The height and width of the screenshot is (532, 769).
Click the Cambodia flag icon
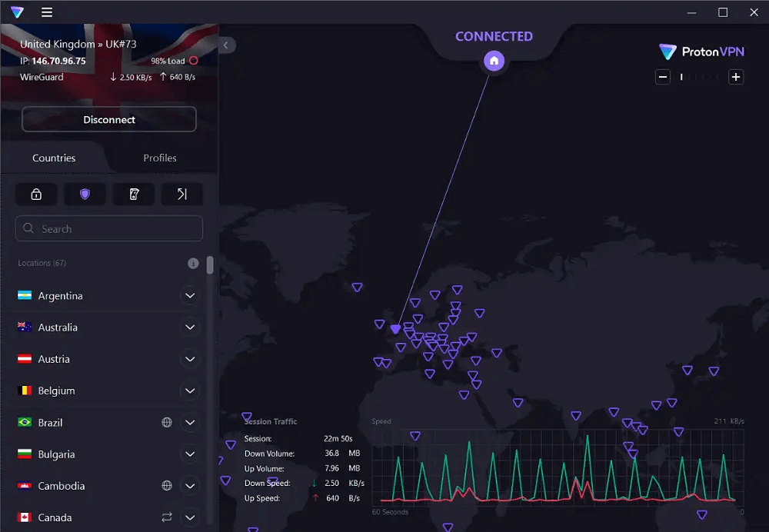25,485
